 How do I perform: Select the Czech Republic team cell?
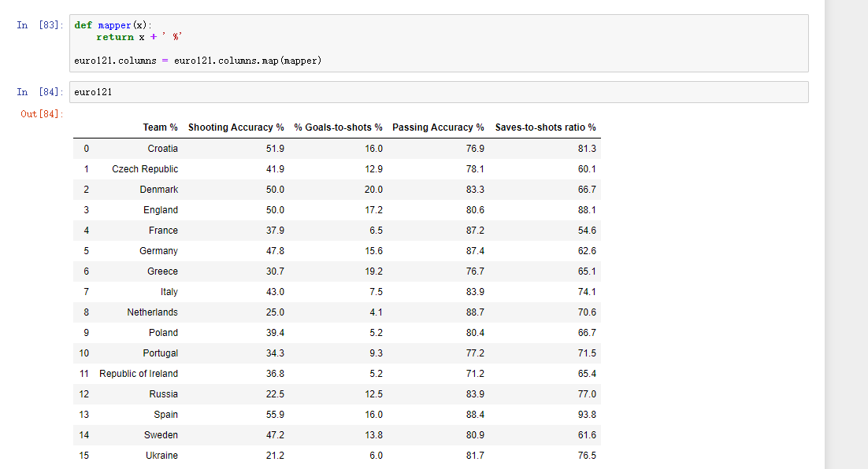click(x=145, y=169)
